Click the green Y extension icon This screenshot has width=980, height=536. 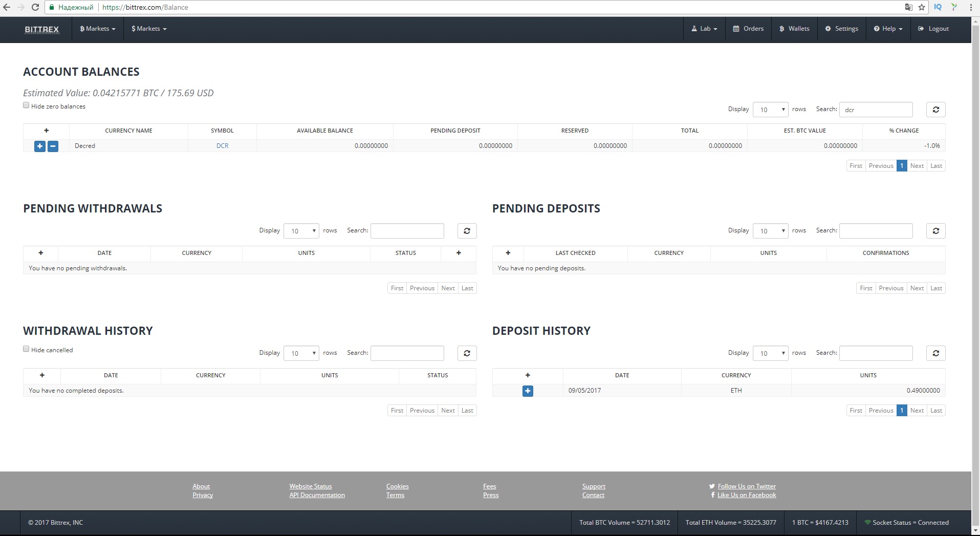[954, 7]
